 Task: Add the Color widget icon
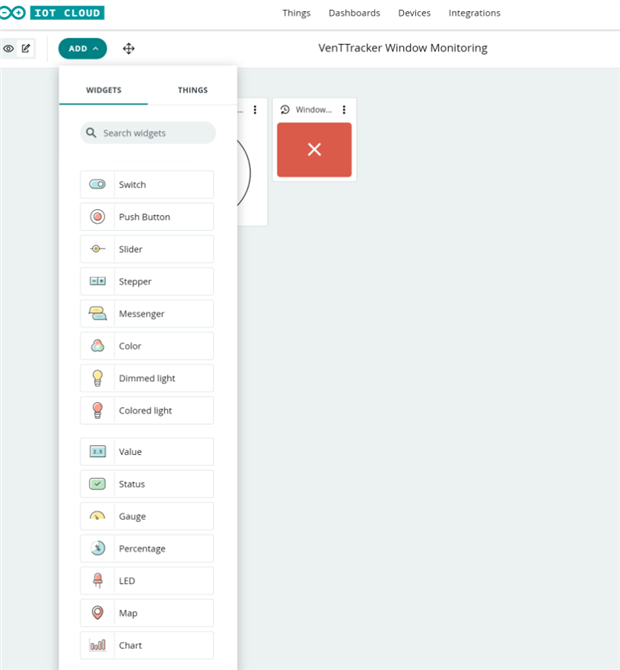pyautogui.click(x=97, y=346)
